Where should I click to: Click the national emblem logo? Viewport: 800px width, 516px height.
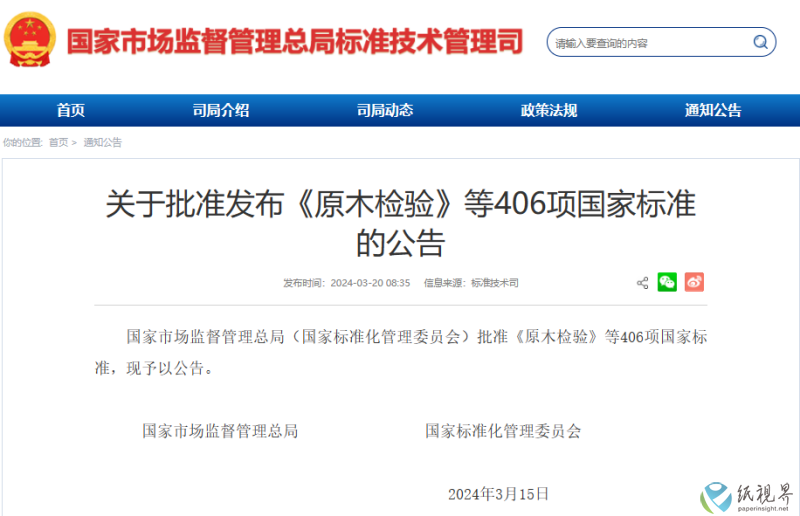click(x=30, y=40)
